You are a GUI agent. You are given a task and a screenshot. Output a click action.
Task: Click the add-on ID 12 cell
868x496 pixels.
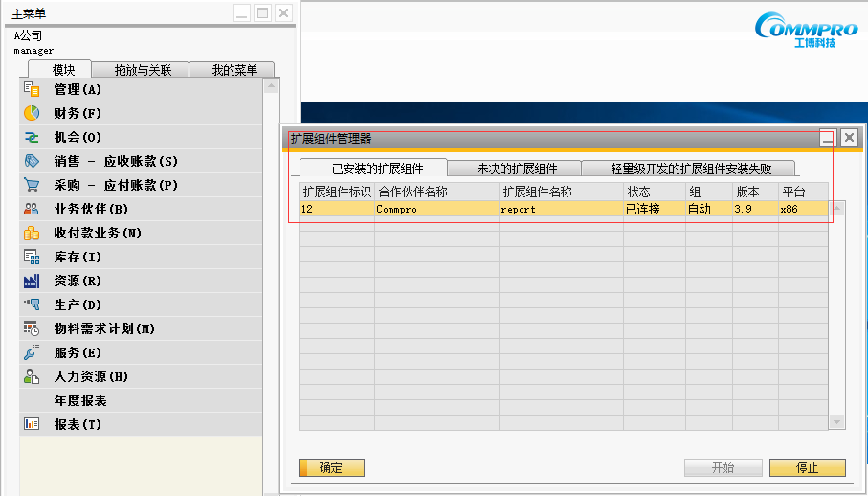point(337,209)
